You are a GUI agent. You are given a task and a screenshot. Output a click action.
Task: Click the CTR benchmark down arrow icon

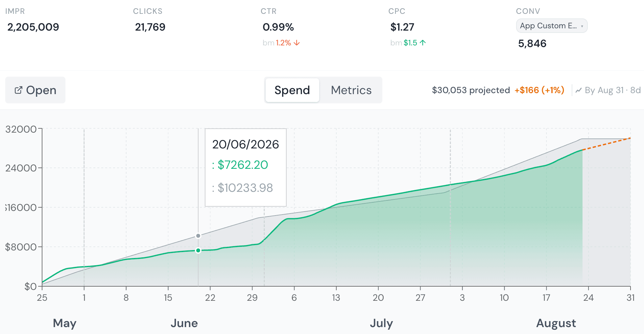[297, 43]
